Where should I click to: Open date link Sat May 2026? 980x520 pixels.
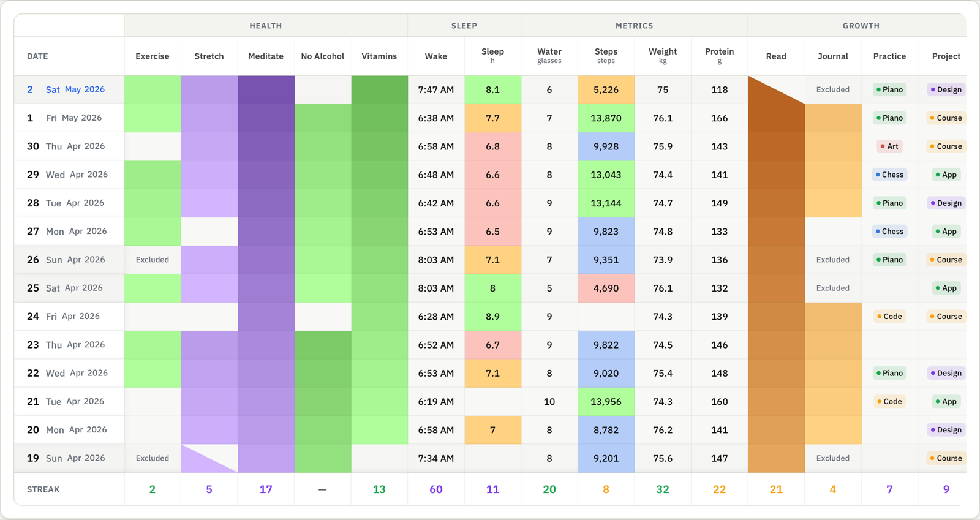[x=75, y=89]
